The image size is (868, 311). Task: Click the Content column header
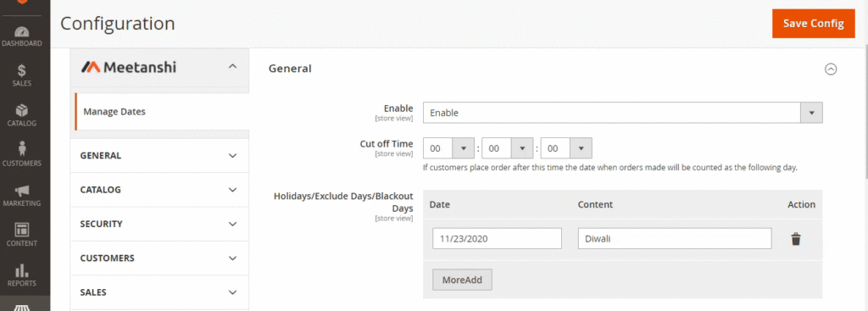pyautogui.click(x=595, y=205)
